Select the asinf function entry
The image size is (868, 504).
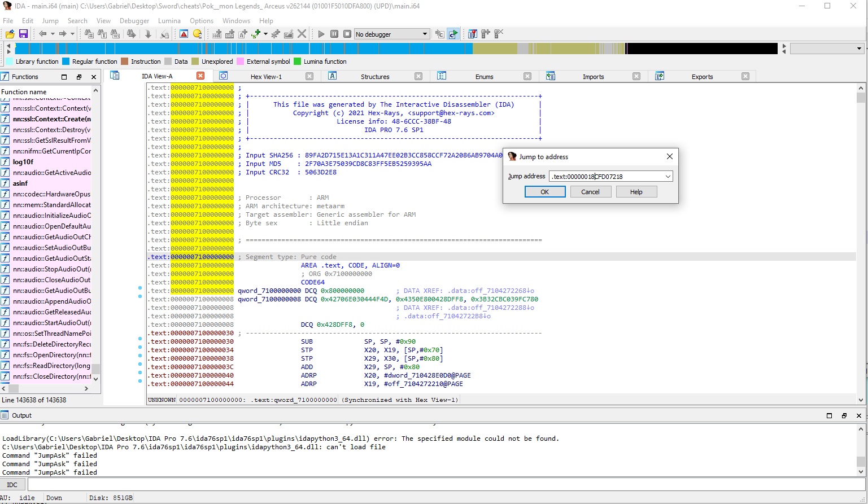(x=46, y=183)
